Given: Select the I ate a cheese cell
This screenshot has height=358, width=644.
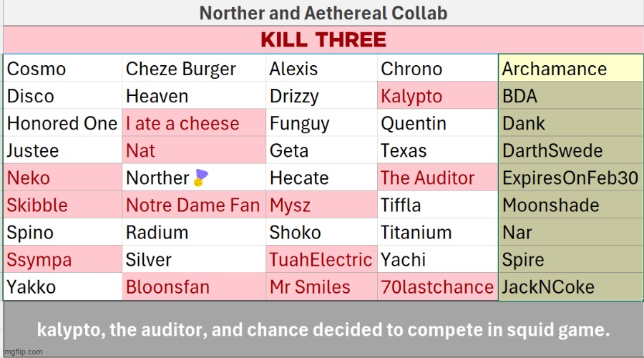Looking at the screenshot, I should [194, 123].
